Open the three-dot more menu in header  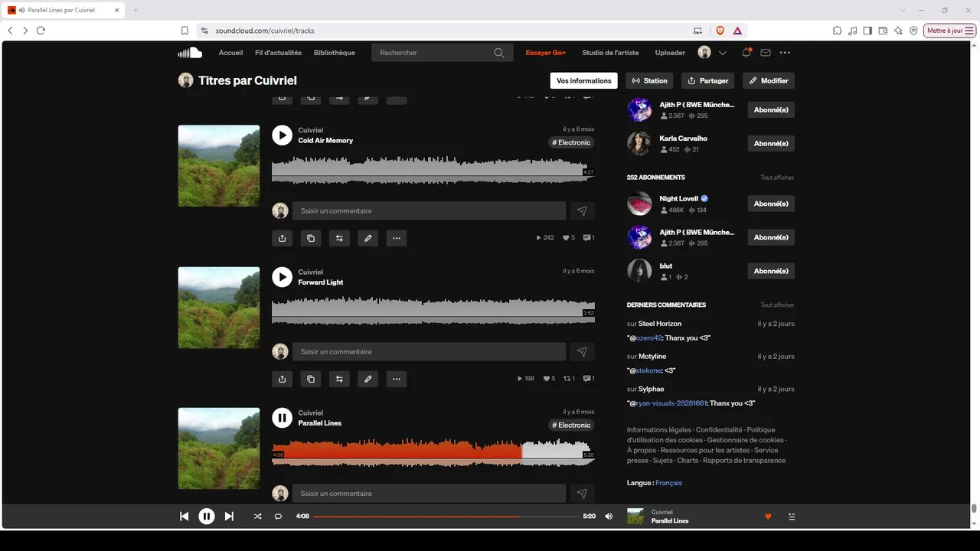click(785, 53)
